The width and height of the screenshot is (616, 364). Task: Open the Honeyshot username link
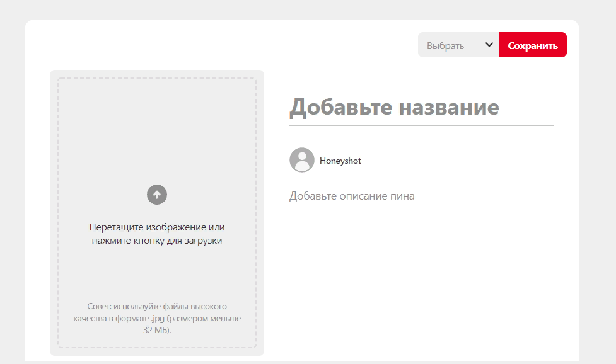(340, 161)
